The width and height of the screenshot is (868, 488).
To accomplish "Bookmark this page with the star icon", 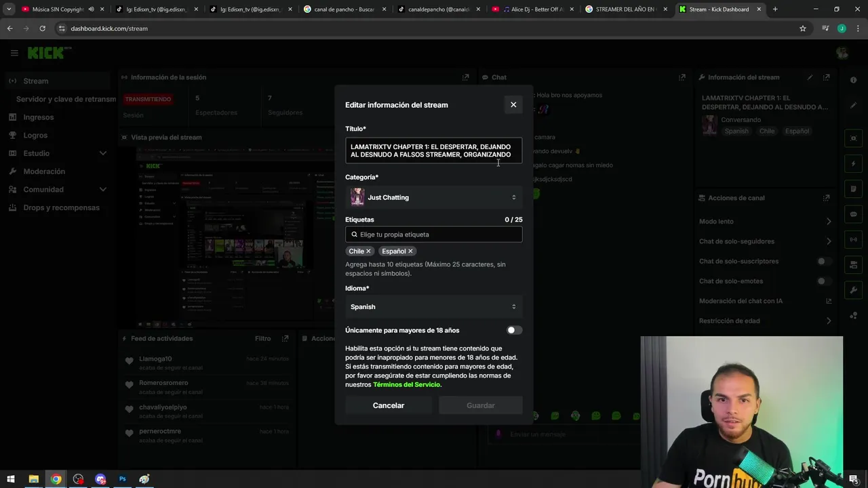I will (x=803, y=28).
